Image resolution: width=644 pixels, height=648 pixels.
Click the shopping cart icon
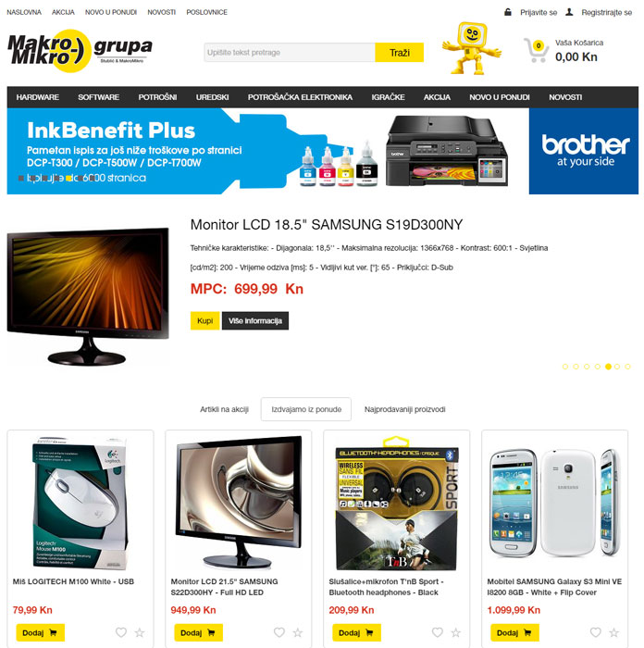tap(536, 50)
